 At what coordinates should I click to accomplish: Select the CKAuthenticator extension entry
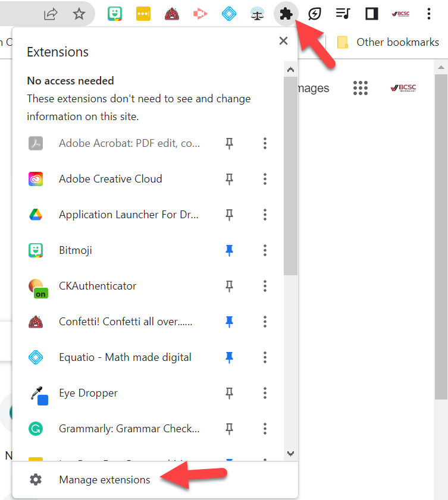[98, 286]
